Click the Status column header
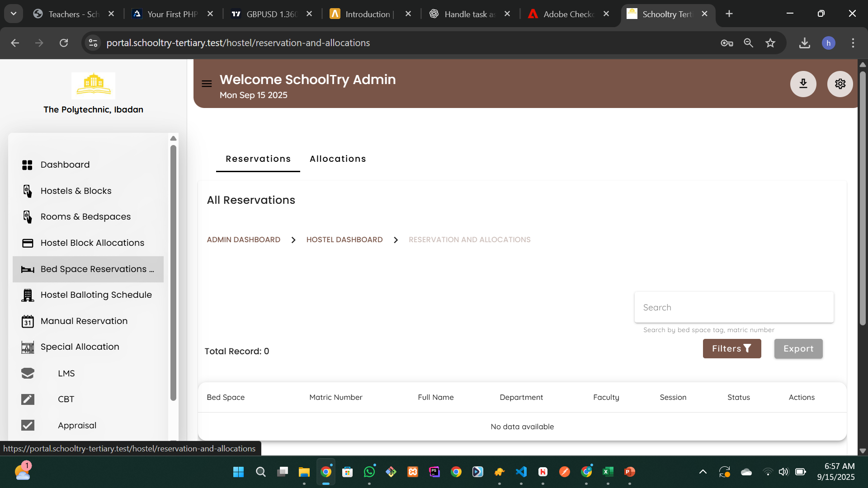Viewport: 868px width, 488px height. pyautogui.click(x=739, y=398)
